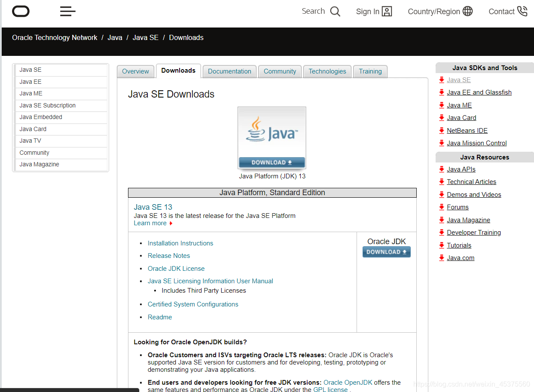Viewport: 534px width, 392px height.
Task: Click the red arrow after Learn more
Action: 171,224
